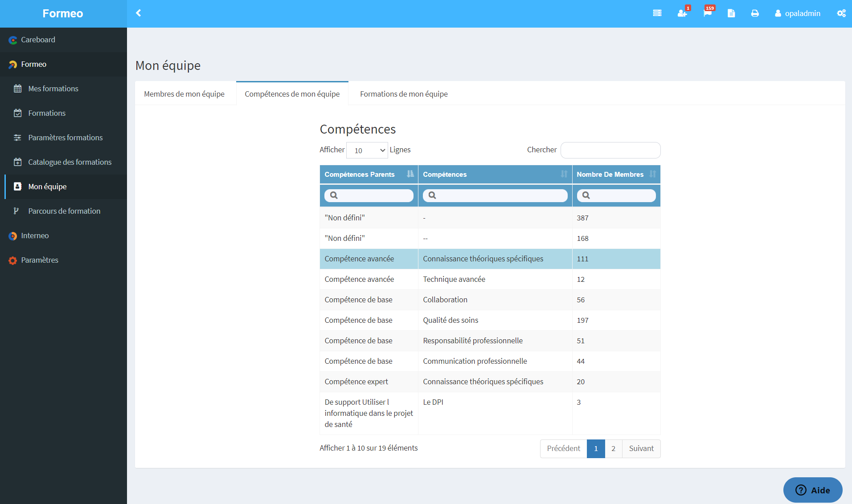Sort by Compétences Parents column
This screenshot has width=852, height=504.
369,175
